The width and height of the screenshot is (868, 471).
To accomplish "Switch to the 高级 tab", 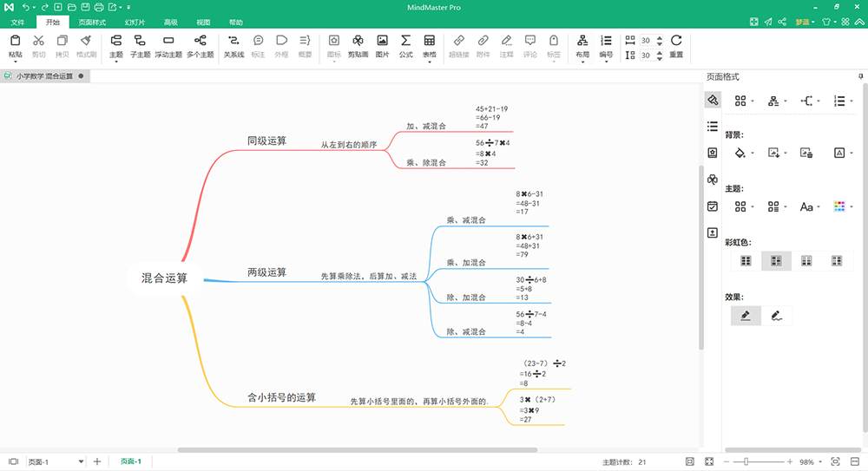I will 170,23.
